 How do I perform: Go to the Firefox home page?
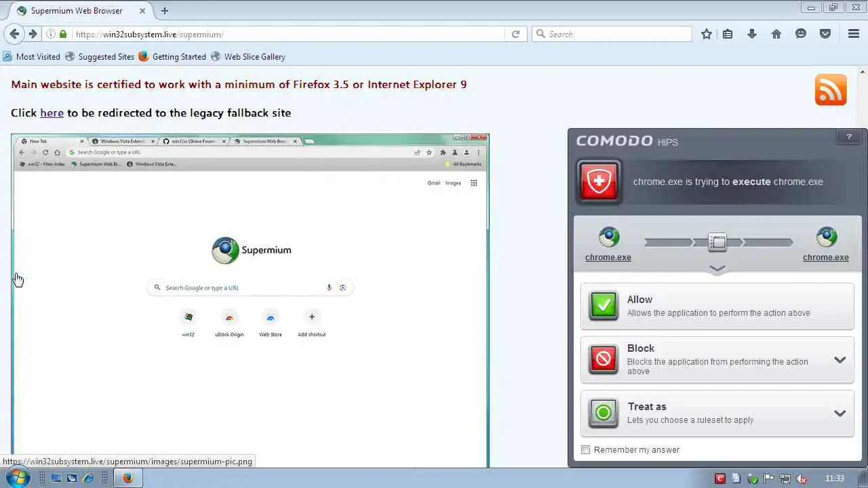[x=776, y=34]
